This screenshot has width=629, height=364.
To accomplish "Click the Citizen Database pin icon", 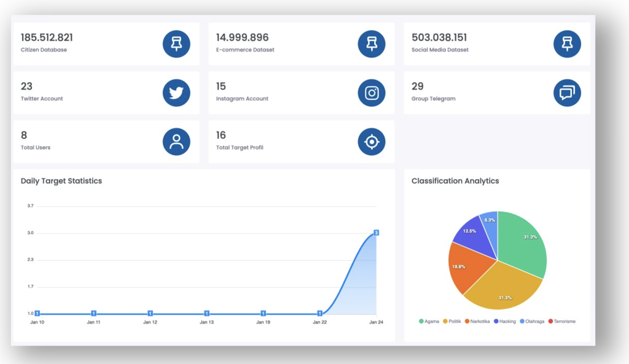I will tap(176, 44).
